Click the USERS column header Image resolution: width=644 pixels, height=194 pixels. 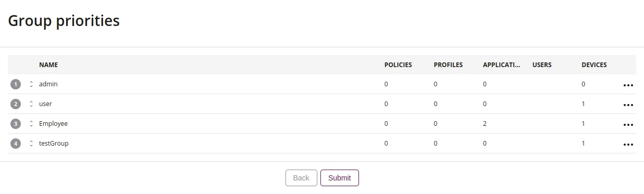pyautogui.click(x=542, y=65)
